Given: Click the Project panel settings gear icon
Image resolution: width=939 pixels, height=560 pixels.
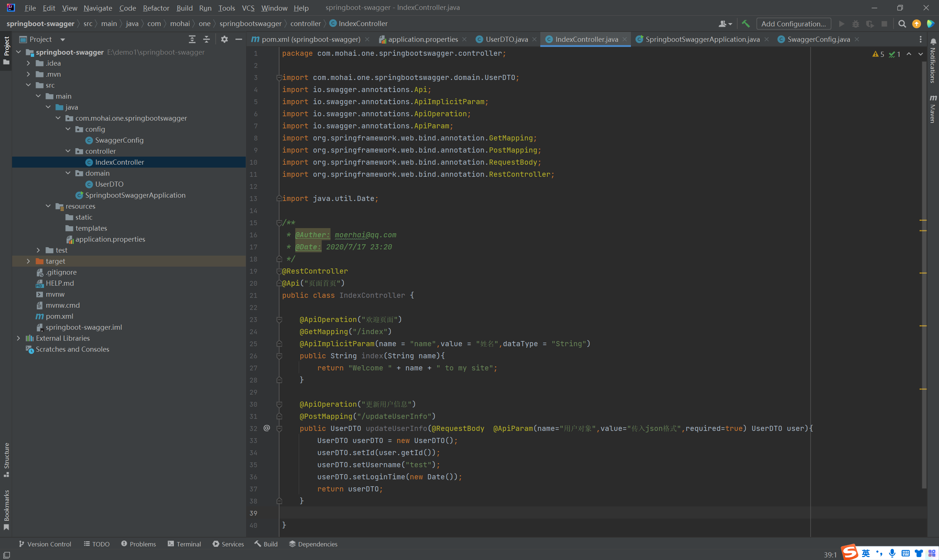Looking at the screenshot, I should 224,39.
